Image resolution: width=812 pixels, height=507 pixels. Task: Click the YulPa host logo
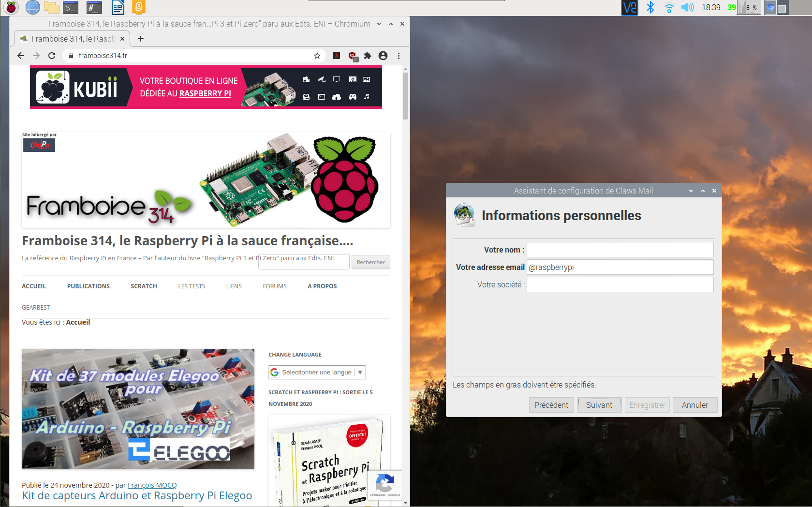click(39, 145)
